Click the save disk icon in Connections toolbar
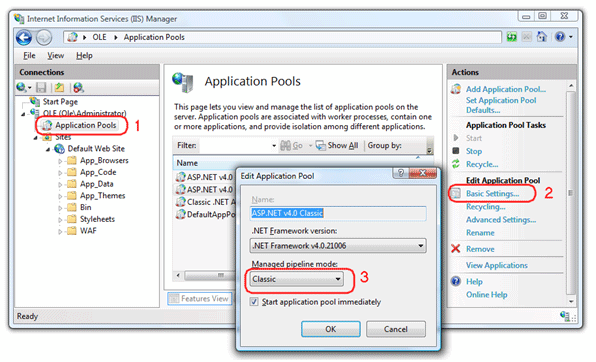This screenshot has height=362, width=596. (41, 87)
